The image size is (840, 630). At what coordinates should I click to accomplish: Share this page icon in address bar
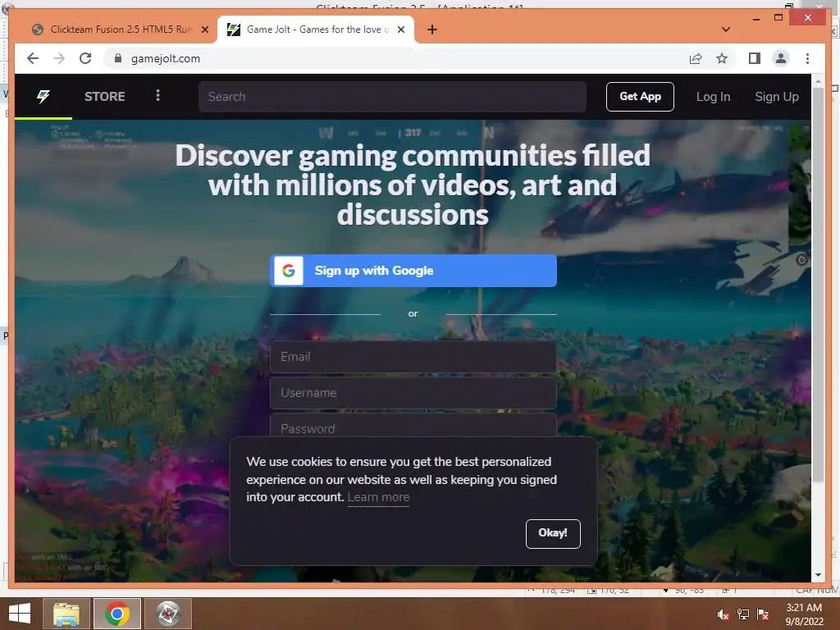(x=696, y=58)
